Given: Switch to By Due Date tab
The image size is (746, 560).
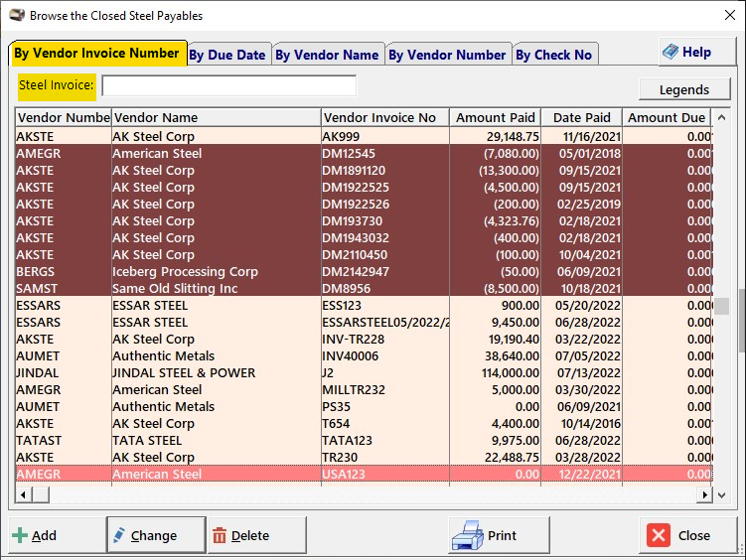Looking at the screenshot, I should 227,56.
